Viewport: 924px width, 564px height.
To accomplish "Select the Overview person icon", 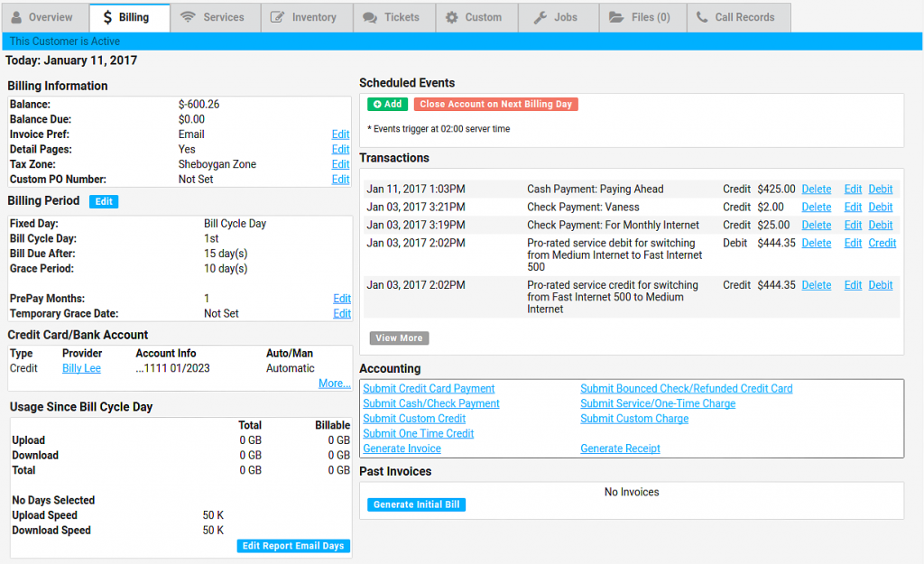I will tap(18, 16).
